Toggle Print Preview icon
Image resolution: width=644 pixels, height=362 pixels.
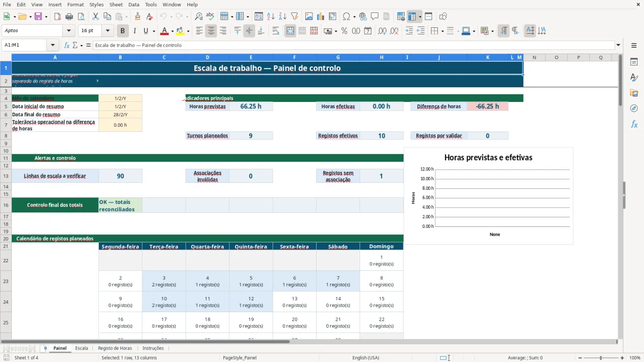pyautogui.click(x=80, y=17)
